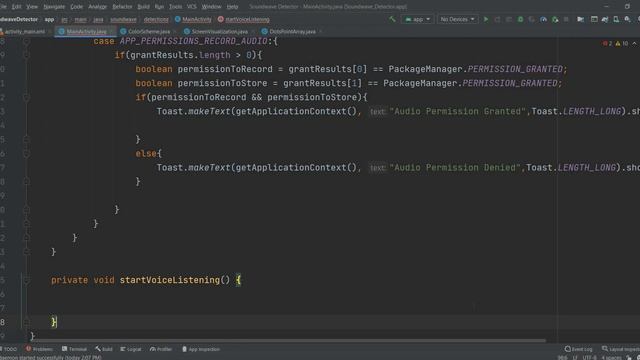Open the VCS menu
Screen dimensions: 640x360
[x=191, y=7]
